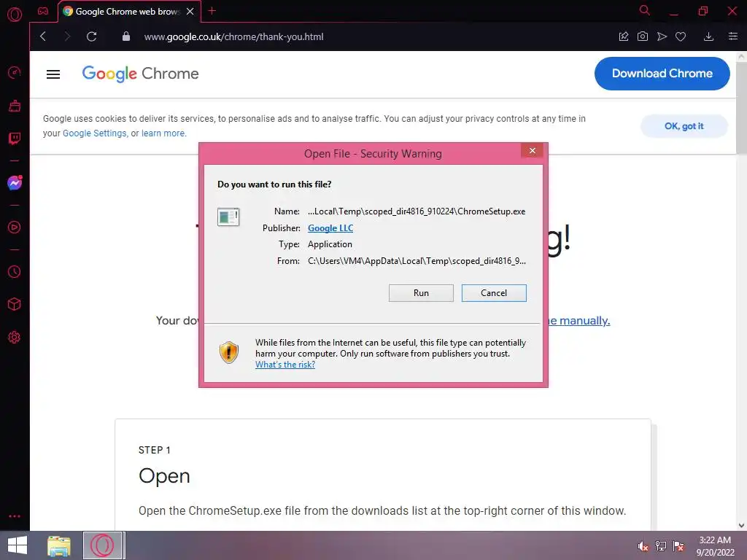Click the application file icon in dialog

pyautogui.click(x=228, y=217)
